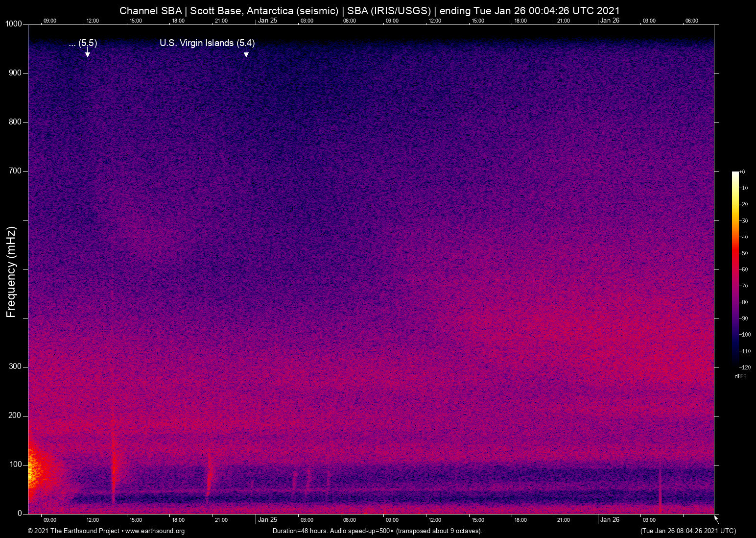The image size is (756, 538).
Task: Click the arrow marker below the (5.5) label
Action: click(87, 53)
